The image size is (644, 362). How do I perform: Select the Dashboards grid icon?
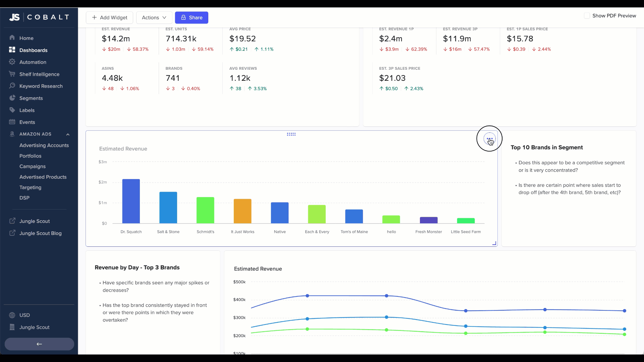click(x=12, y=50)
